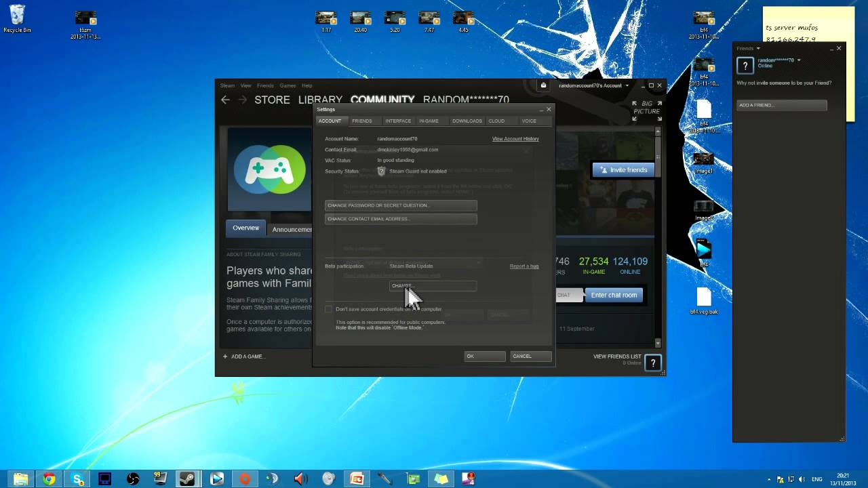Open File Explorer from the taskbar
868x488 pixels.
(21, 479)
